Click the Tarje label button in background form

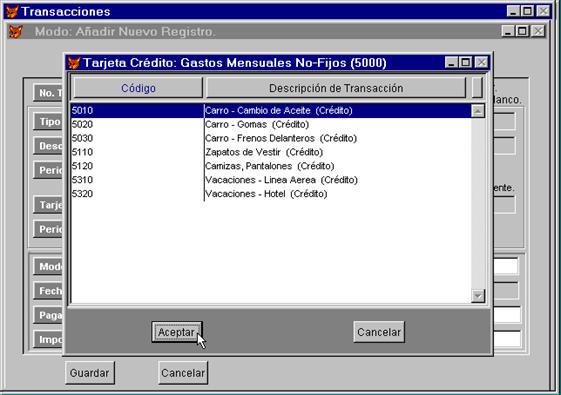pos(48,205)
